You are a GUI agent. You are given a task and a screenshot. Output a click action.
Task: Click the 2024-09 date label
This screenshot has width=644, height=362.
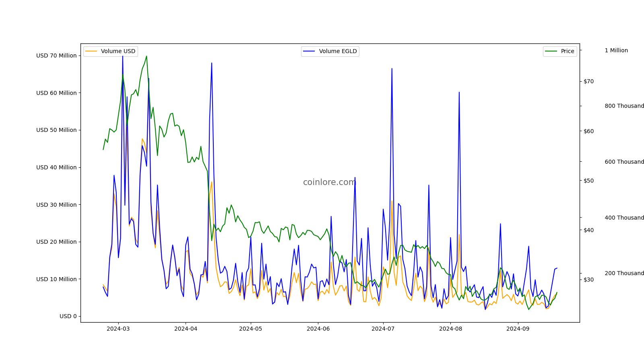[x=518, y=329]
